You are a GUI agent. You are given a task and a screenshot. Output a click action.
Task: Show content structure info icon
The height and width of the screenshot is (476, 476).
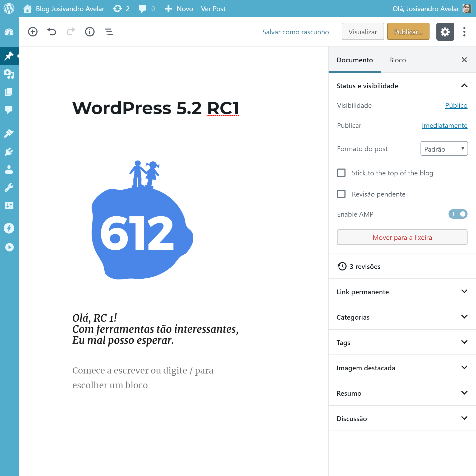coord(90,32)
